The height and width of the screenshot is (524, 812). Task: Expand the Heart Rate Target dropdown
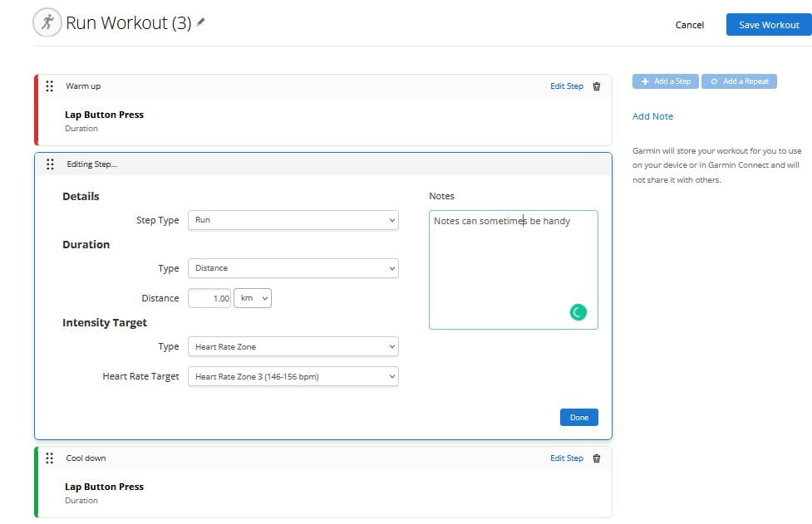pos(293,376)
